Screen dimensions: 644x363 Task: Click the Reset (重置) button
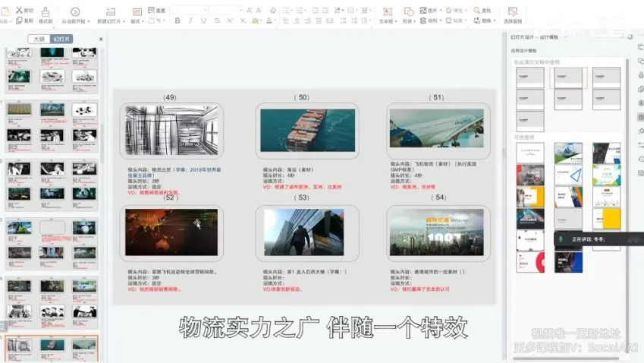point(160,11)
